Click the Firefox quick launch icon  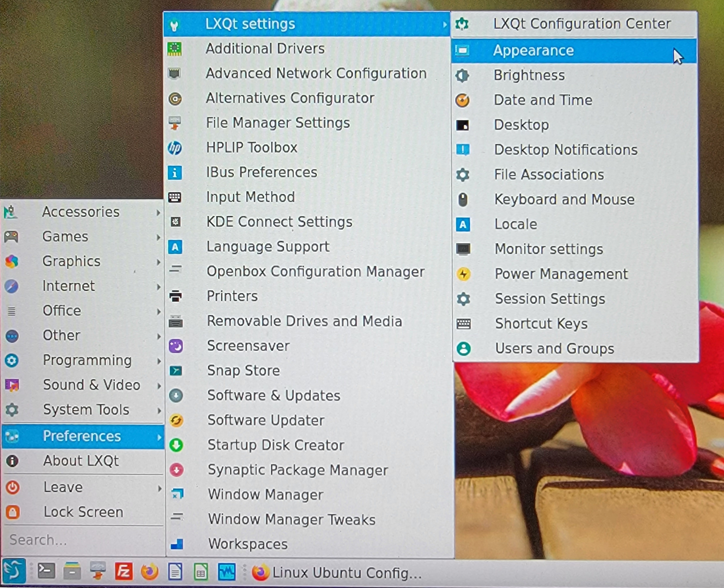(x=149, y=572)
